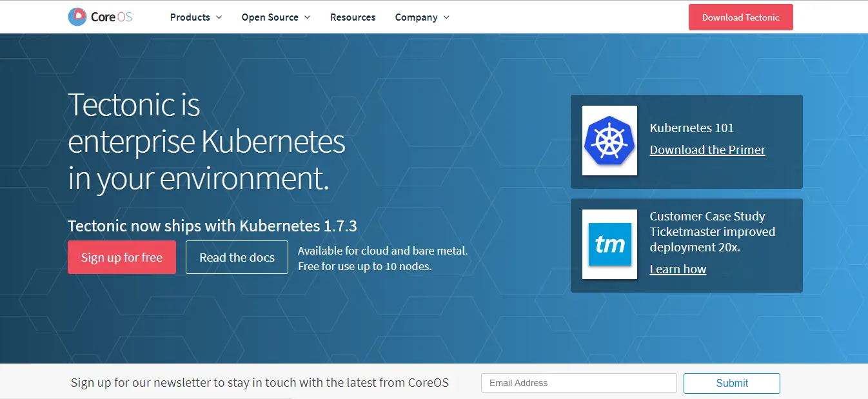Expand the Open Source dropdown menu
The height and width of the screenshot is (399, 868).
click(x=276, y=17)
